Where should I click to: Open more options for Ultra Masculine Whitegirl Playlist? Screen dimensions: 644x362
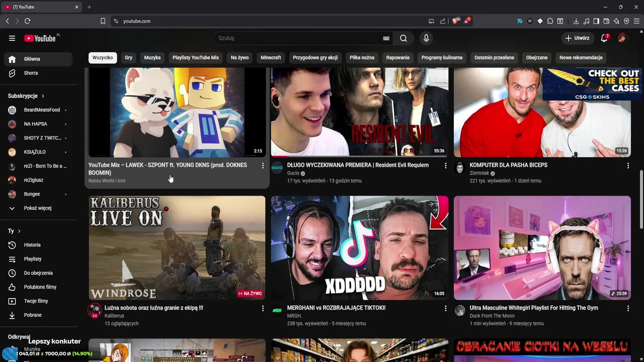628,308
